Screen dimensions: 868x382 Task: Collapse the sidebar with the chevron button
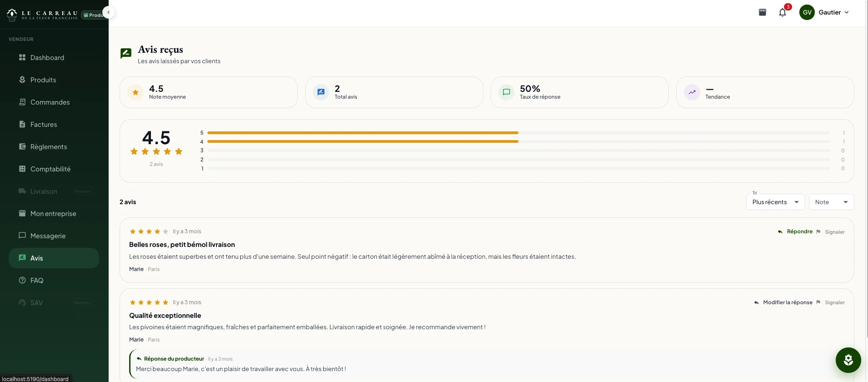pos(109,12)
